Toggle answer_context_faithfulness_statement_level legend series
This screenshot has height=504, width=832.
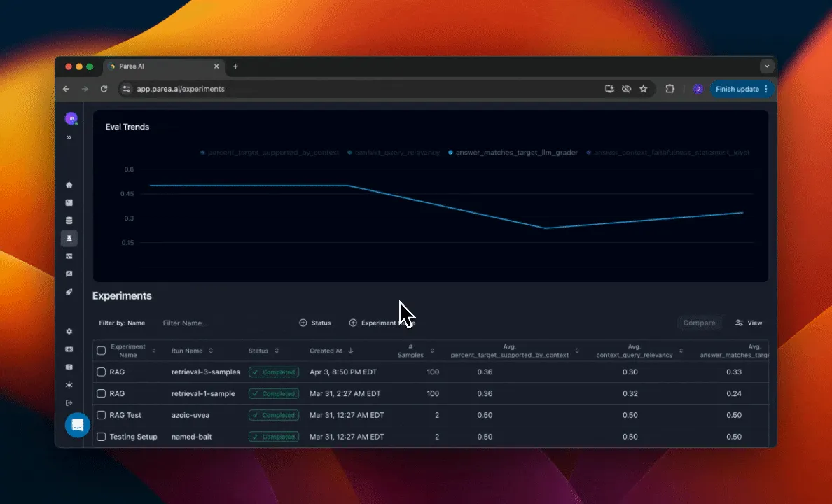click(x=668, y=153)
